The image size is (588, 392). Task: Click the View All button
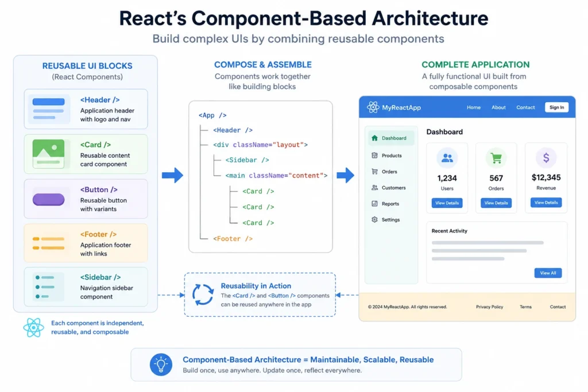click(548, 273)
